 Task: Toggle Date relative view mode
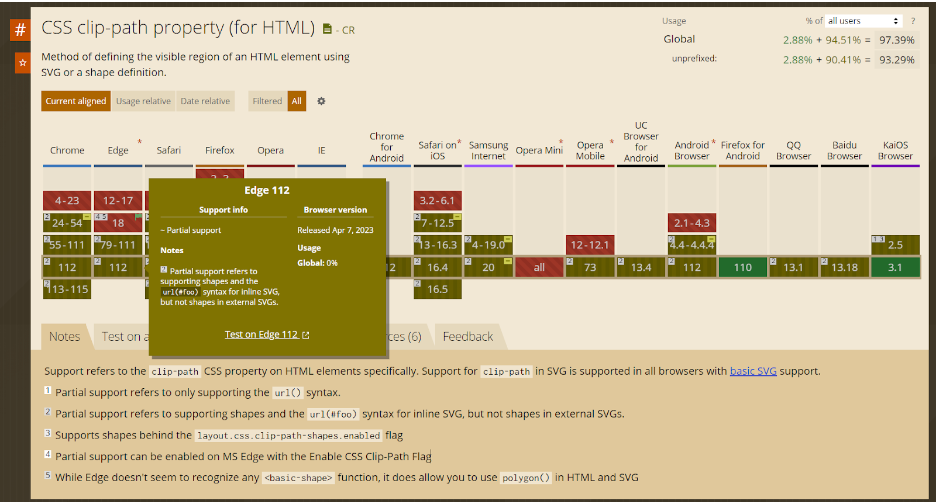click(205, 101)
